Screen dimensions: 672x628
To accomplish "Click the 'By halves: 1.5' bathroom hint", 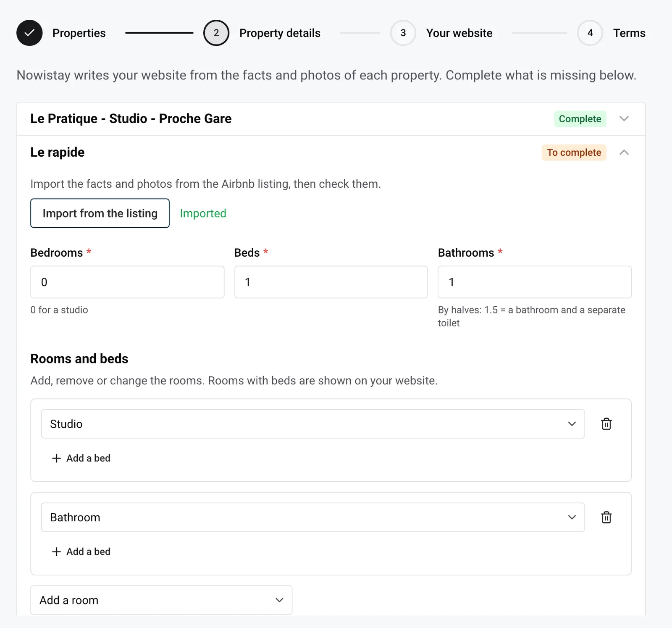I will (x=532, y=316).
